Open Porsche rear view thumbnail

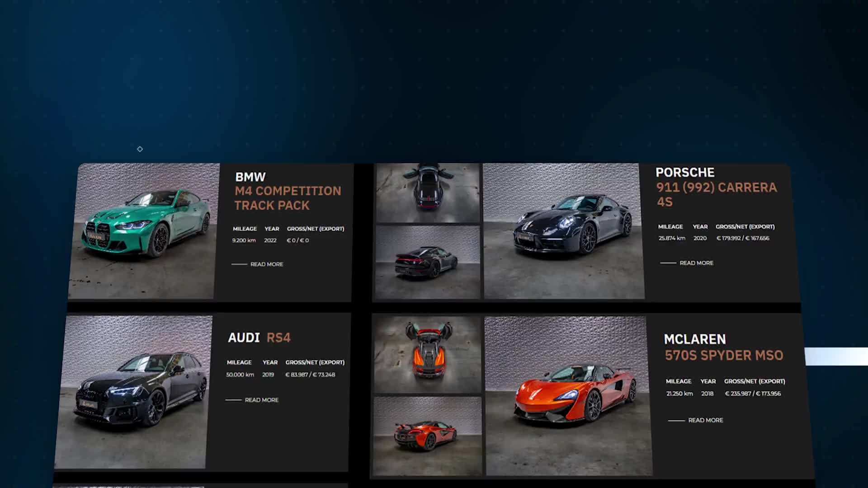(x=427, y=262)
